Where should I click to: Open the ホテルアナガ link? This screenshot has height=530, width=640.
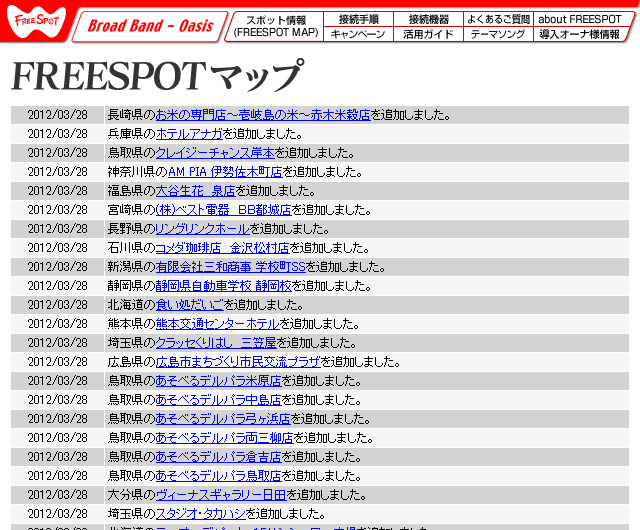coord(190,134)
